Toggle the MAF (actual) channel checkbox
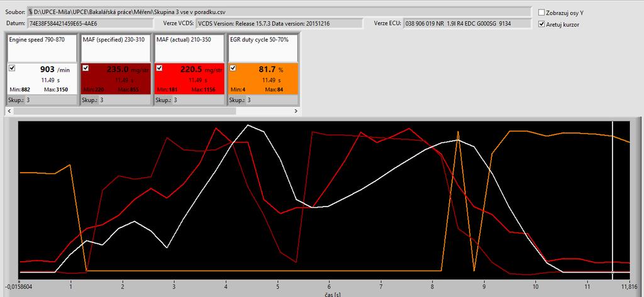 pyautogui.click(x=159, y=68)
